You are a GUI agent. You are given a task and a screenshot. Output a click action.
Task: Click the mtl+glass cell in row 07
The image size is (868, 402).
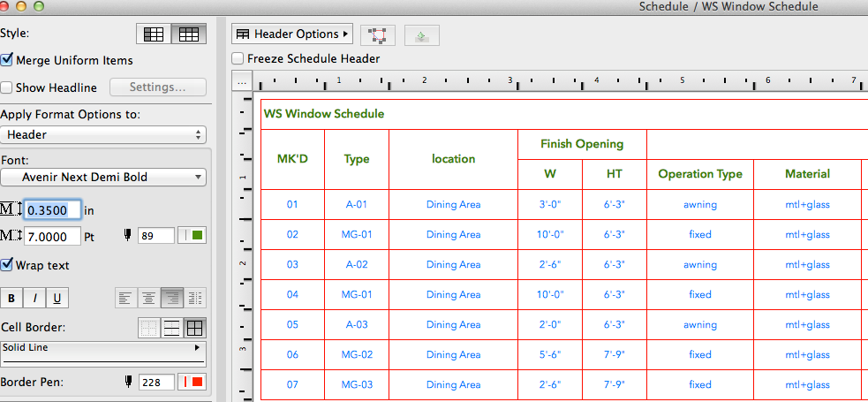[x=807, y=384]
